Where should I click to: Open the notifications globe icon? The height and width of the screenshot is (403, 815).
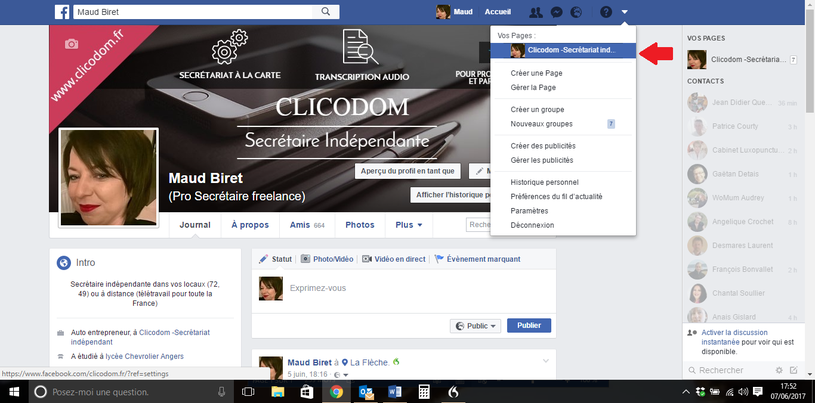[576, 12]
